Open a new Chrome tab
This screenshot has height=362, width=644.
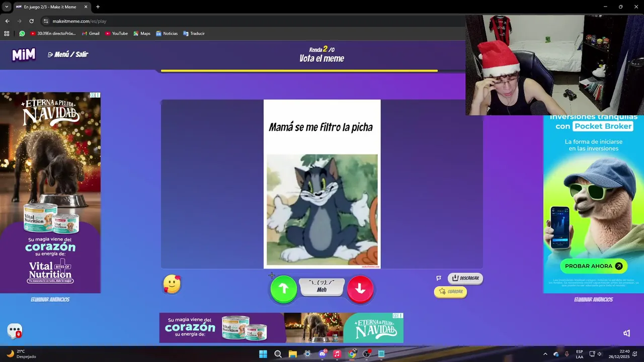(x=98, y=7)
